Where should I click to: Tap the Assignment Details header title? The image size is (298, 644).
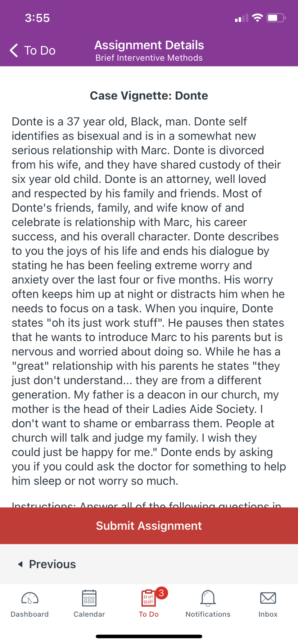(x=149, y=45)
